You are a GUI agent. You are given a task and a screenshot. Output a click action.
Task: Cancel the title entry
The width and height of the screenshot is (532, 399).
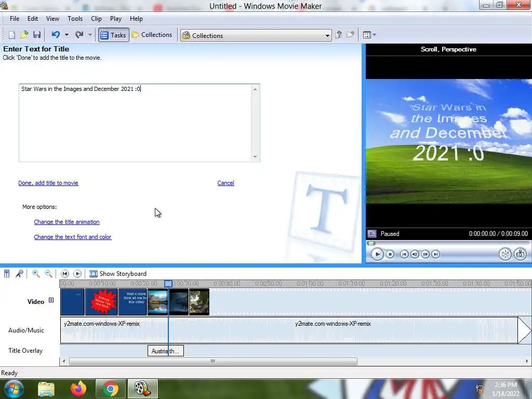pos(225,183)
